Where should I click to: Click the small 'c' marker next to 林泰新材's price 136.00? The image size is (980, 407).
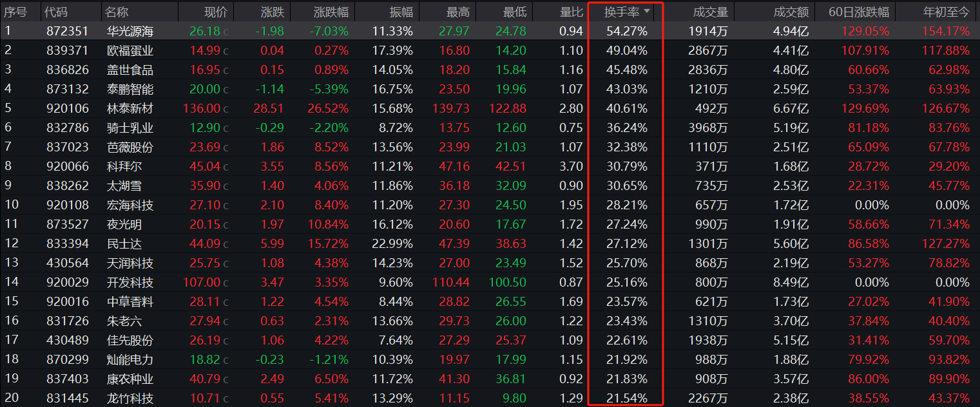pyautogui.click(x=226, y=109)
